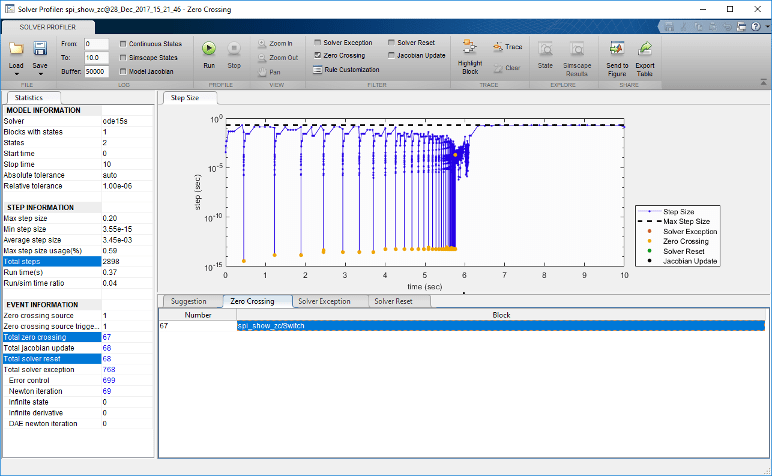Enable the Continuous States checkbox

tap(123, 44)
